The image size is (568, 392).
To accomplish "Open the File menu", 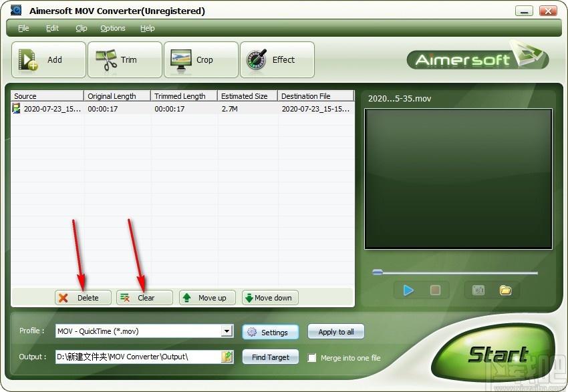I will 23,28.
